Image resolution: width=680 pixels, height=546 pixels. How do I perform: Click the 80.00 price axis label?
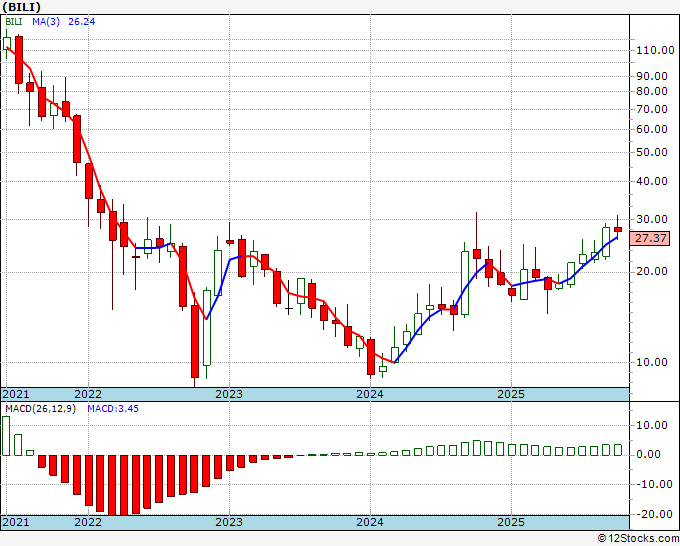point(651,91)
